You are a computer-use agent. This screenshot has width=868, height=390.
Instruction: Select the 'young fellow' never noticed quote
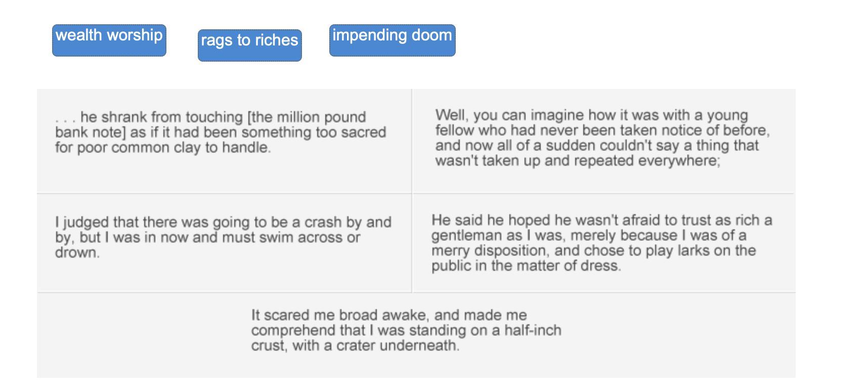[602, 138]
